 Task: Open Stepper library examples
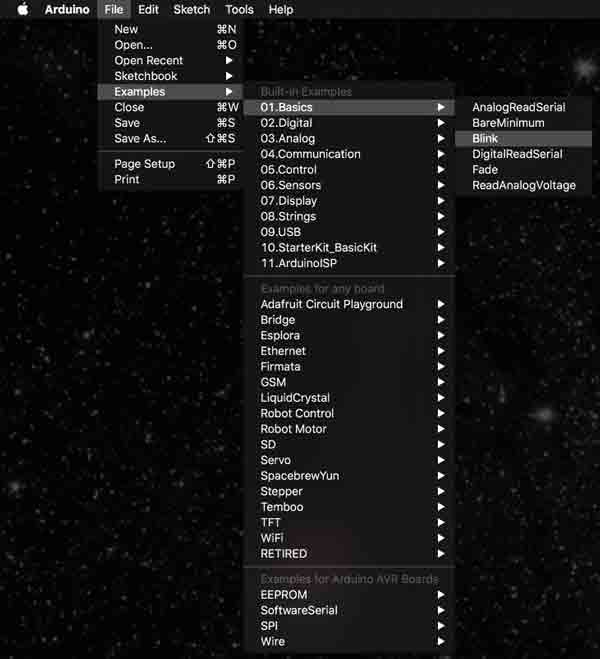tap(350, 491)
